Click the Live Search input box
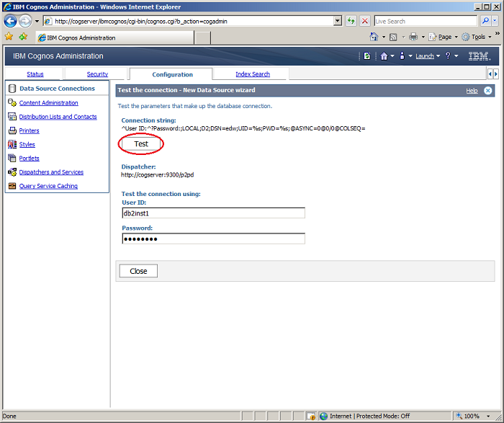This screenshot has width=504, height=423. pyautogui.click(x=426, y=21)
